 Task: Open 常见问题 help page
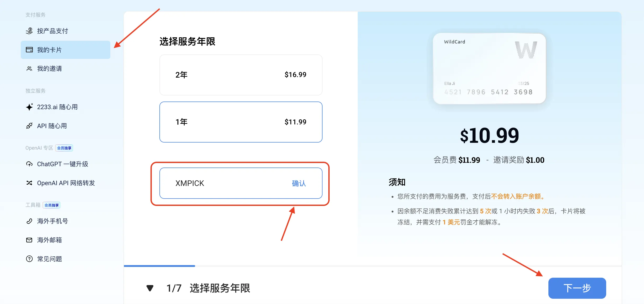65,259
